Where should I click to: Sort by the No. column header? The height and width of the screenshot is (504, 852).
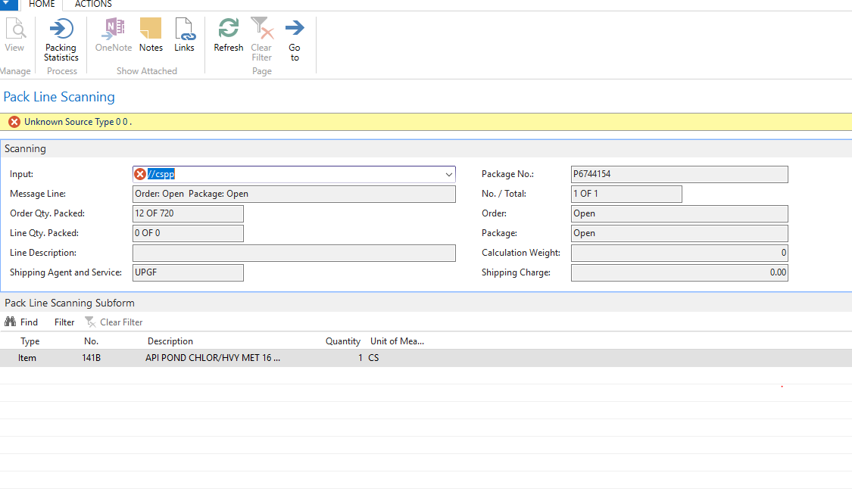point(92,341)
